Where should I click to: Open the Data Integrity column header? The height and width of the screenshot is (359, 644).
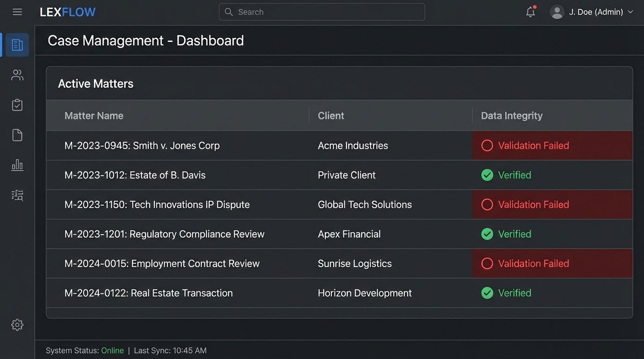click(x=512, y=115)
